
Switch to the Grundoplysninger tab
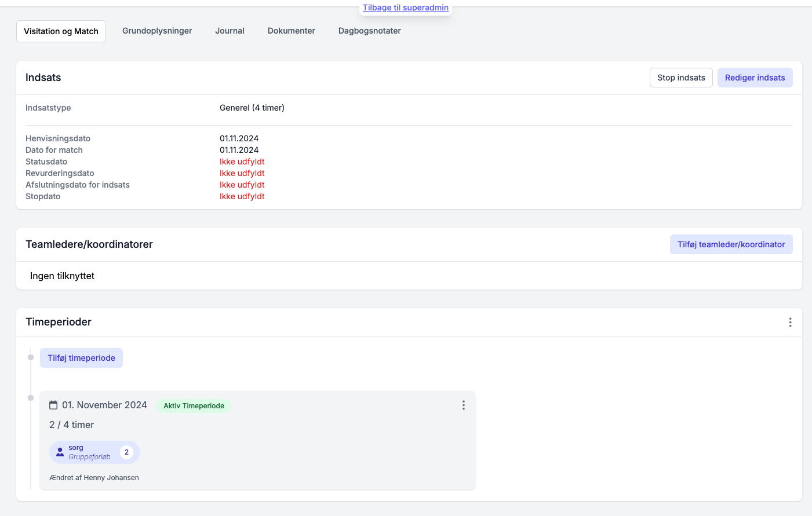(157, 31)
